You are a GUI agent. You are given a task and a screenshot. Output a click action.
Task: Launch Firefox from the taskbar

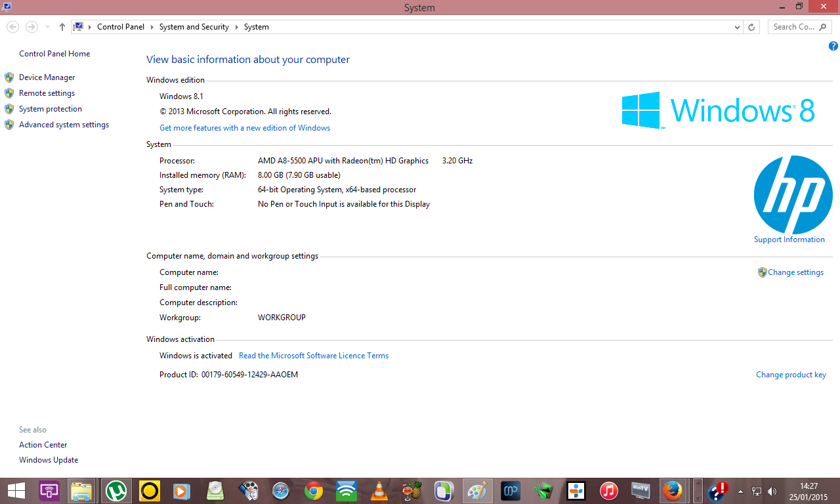[x=671, y=490]
